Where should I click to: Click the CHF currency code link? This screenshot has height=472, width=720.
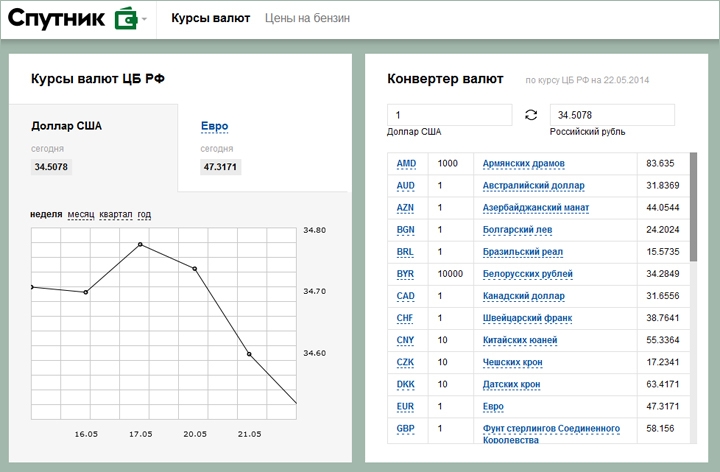pos(405,318)
